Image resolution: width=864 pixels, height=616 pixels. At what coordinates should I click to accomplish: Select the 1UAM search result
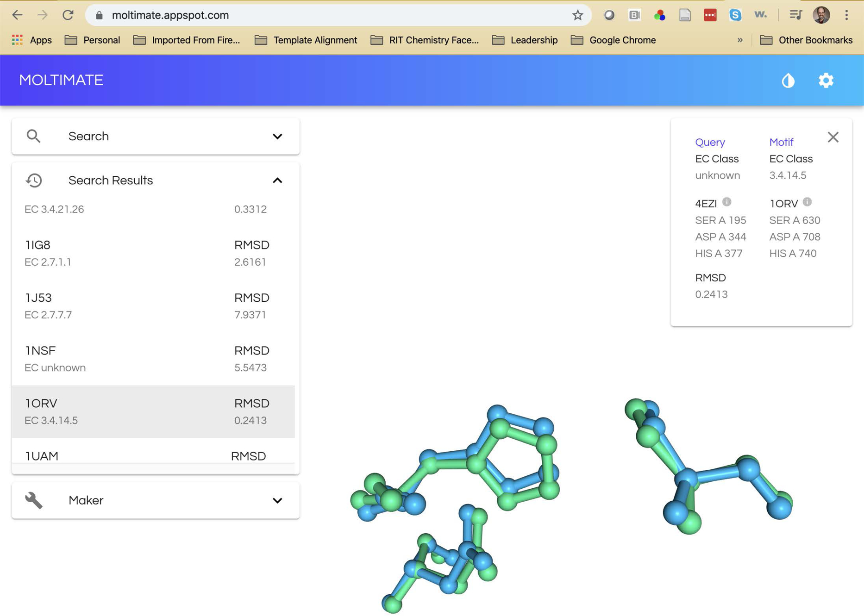click(153, 451)
